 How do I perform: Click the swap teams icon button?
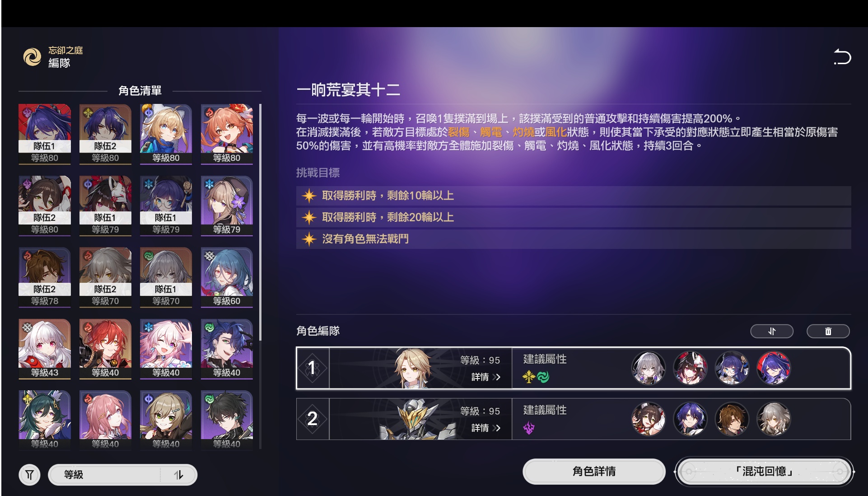point(772,331)
